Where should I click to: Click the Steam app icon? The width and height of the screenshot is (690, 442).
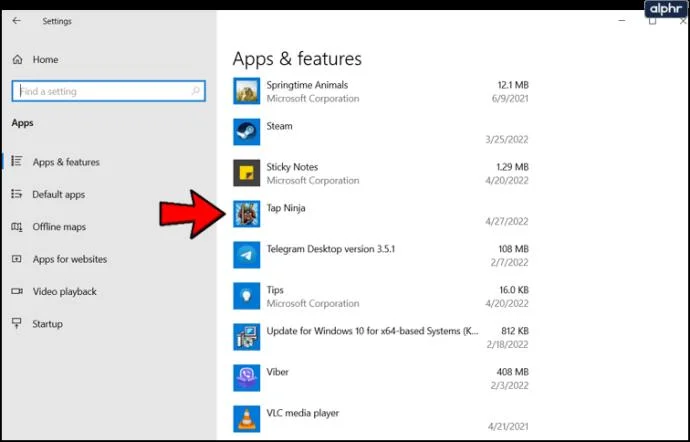click(x=246, y=132)
